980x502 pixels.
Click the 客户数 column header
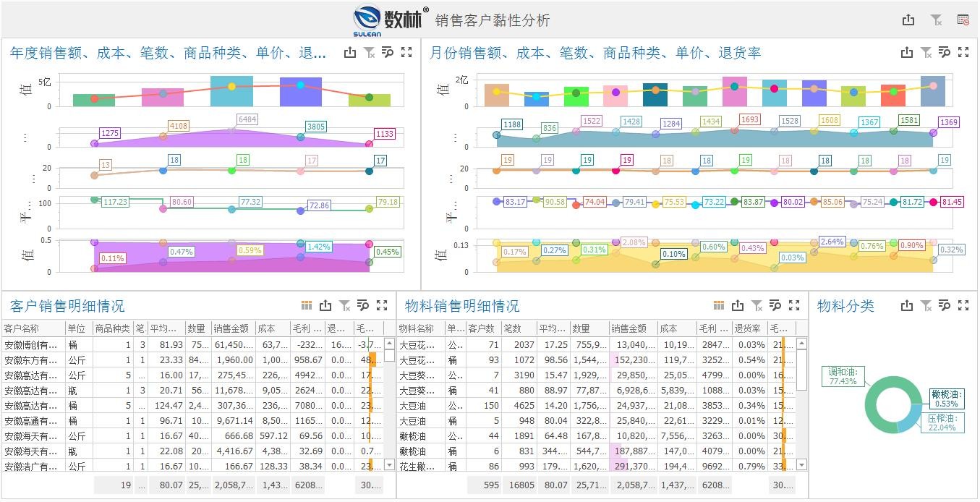coord(483,328)
